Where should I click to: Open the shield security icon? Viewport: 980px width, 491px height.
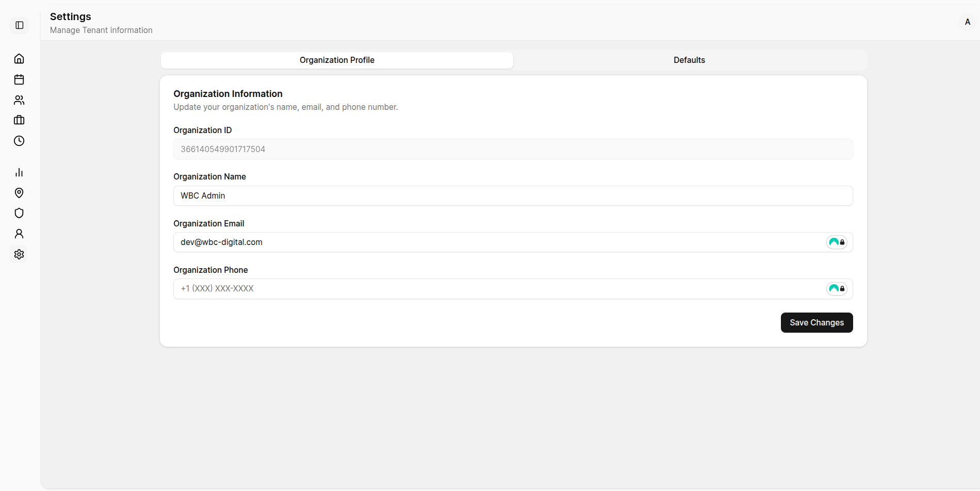click(19, 213)
